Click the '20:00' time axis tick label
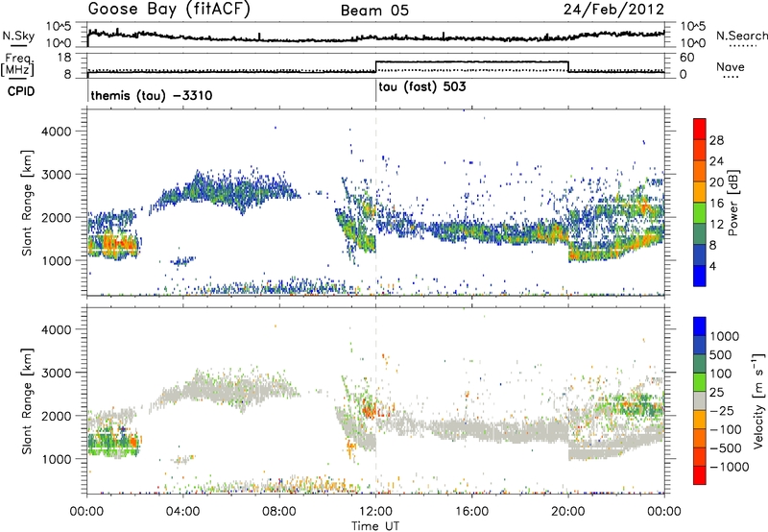Viewport: 768px width, 532px height. pos(568,512)
